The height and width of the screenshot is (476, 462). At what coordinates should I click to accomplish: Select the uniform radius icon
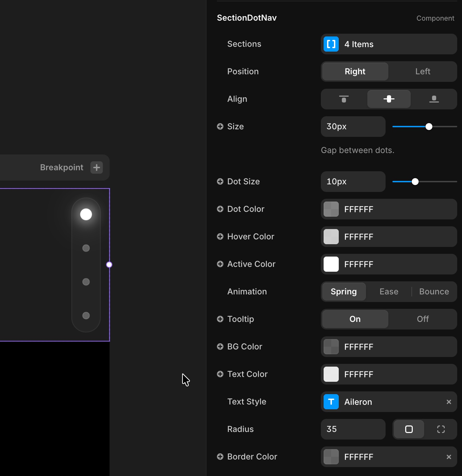[409, 429]
